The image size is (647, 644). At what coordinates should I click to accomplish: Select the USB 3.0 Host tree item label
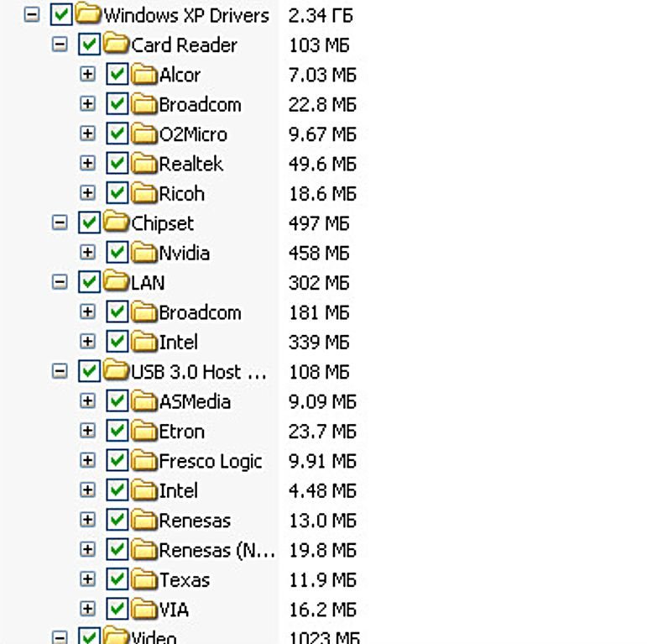point(198,372)
